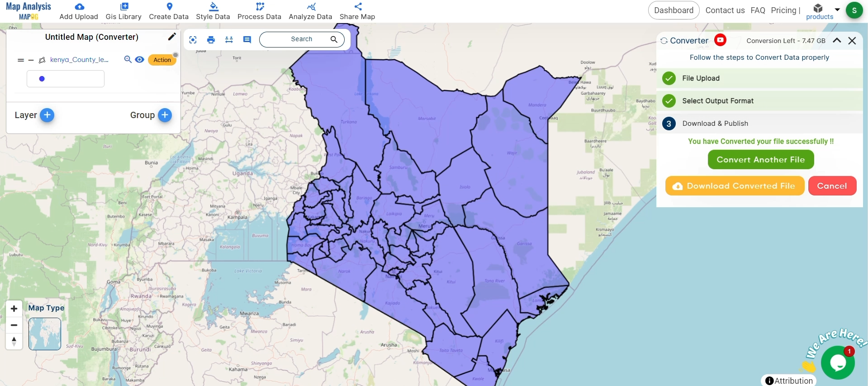Open the products dropdown arrow
The width and height of the screenshot is (868, 386).
[x=837, y=10]
